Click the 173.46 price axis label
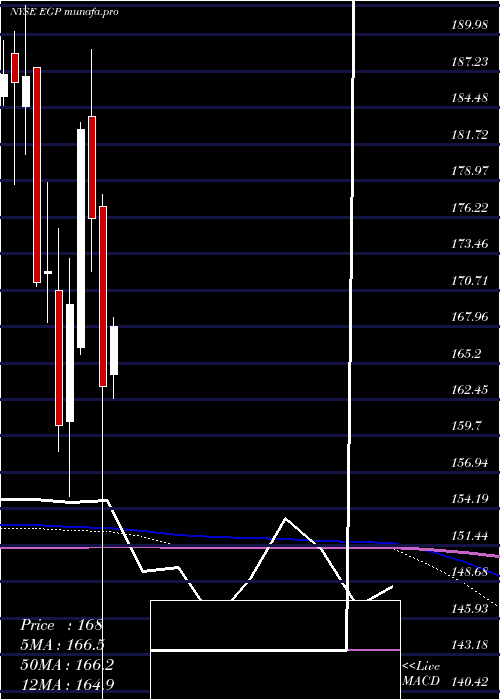This screenshot has width=500, height=700. pyautogui.click(x=470, y=244)
